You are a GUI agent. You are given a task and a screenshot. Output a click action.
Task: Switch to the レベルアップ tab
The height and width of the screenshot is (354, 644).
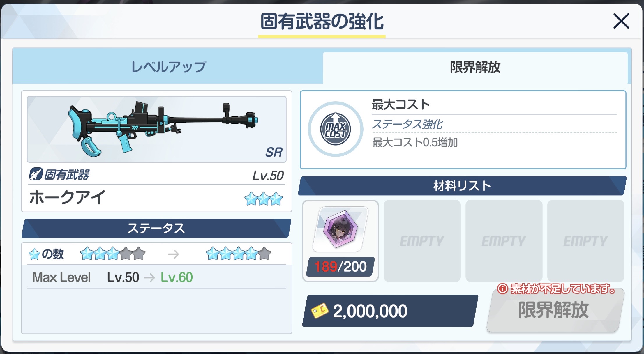pyautogui.click(x=168, y=67)
